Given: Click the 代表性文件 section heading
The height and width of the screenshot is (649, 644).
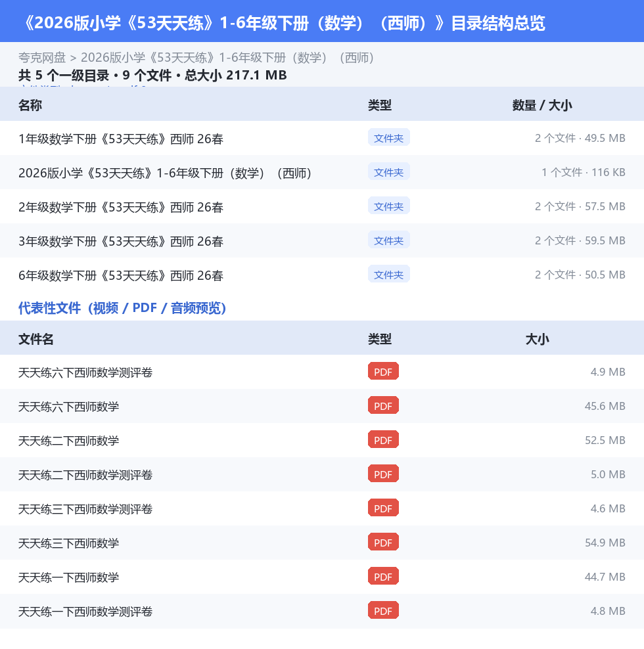Looking at the screenshot, I should point(122,308).
